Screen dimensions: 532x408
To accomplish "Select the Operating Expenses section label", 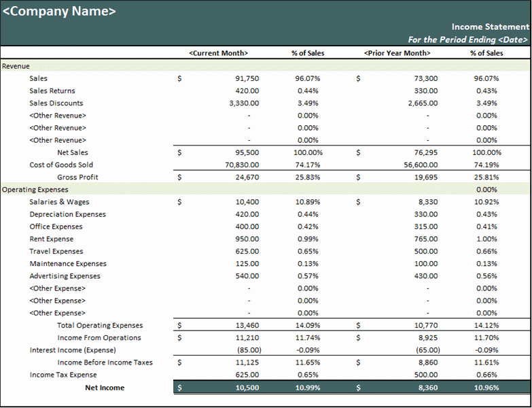I will pyautogui.click(x=35, y=190).
